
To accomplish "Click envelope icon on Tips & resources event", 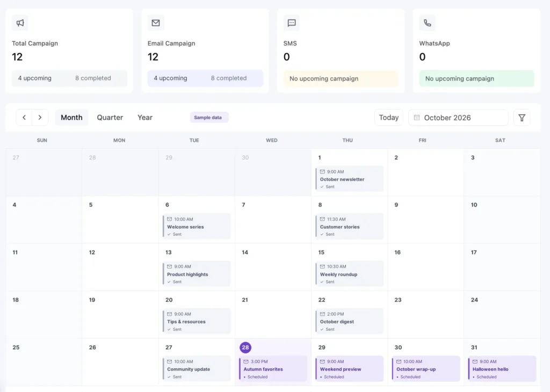I will click(169, 314).
